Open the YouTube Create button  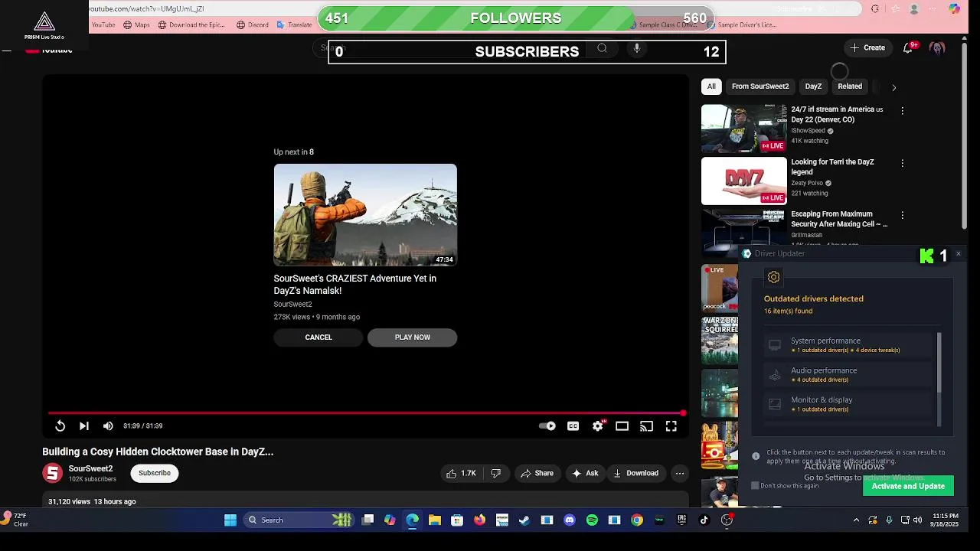click(x=867, y=47)
